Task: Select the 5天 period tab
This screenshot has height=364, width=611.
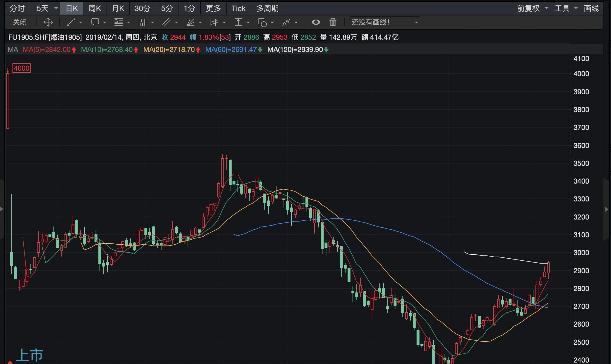Action: [42, 8]
